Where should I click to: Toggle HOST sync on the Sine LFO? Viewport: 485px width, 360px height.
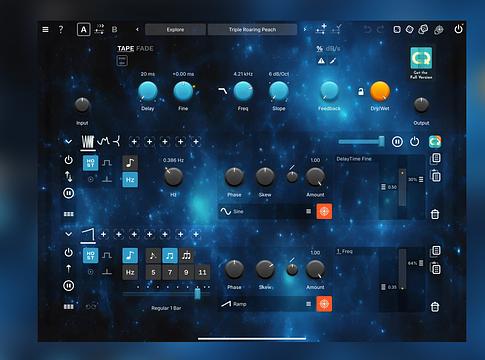pyautogui.click(x=90, y=163)
